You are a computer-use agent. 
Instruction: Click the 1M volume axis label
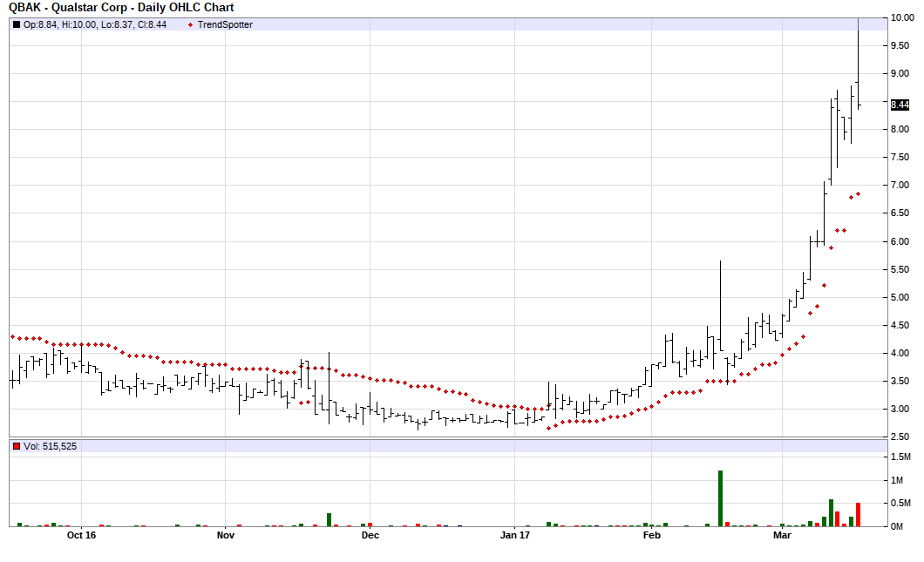click(x=897, y=481)
